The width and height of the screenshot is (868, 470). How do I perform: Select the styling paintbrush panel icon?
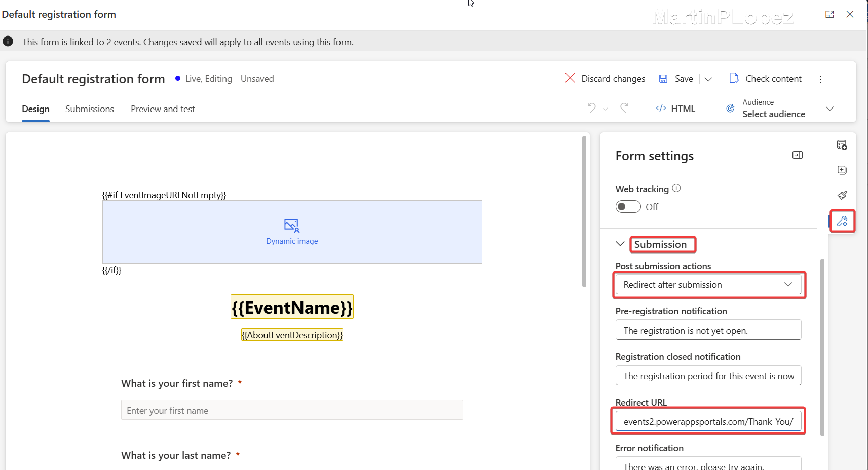tap(842, 195)
